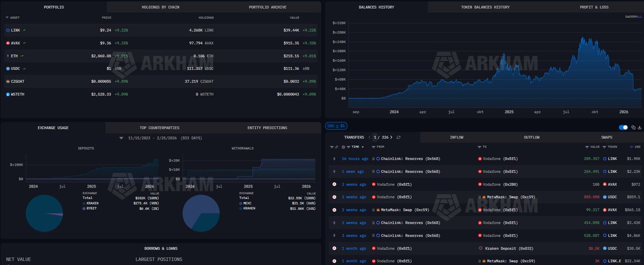This screenshot has width=644, height=265.
Task: Click the BYBIT deposits legend swatch
Action: point(84,208)
